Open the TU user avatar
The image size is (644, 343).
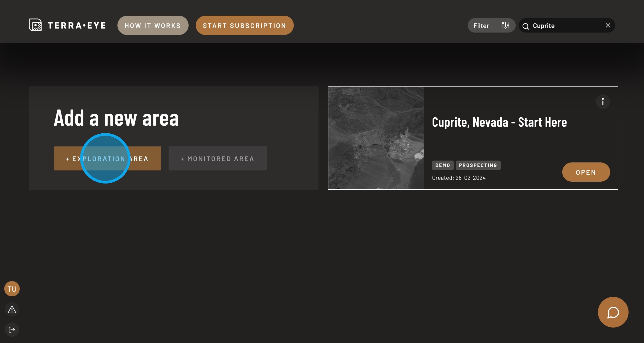coord(12,289)
